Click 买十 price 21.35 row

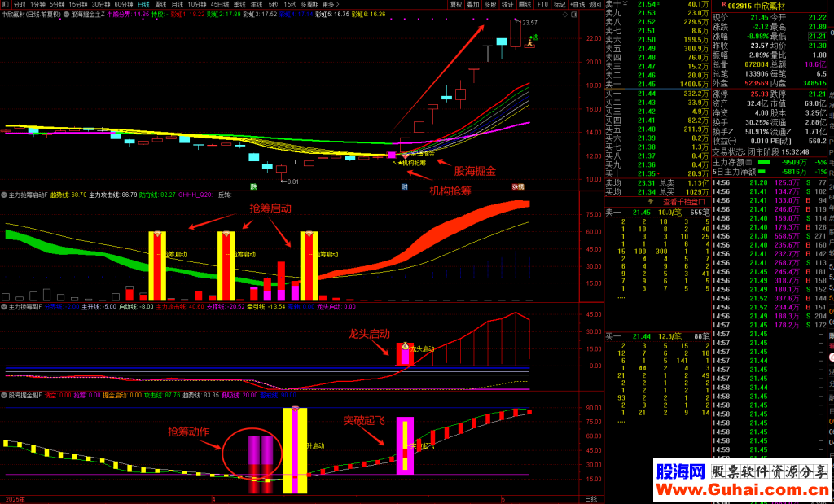[657, 174]
